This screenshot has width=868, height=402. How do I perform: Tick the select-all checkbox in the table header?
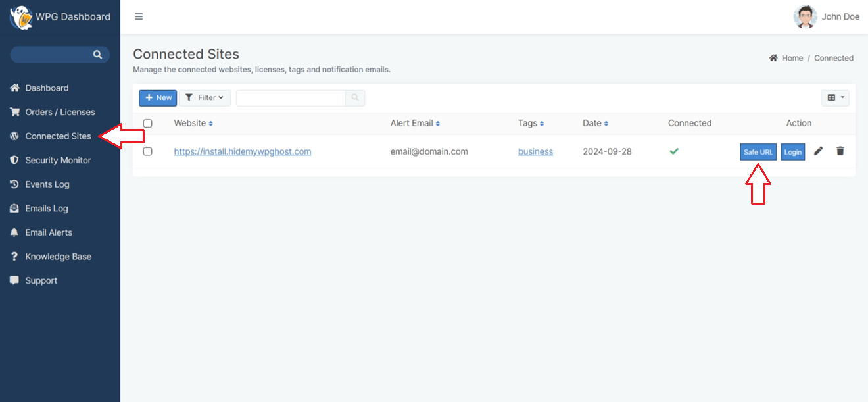tap(147, 124)
